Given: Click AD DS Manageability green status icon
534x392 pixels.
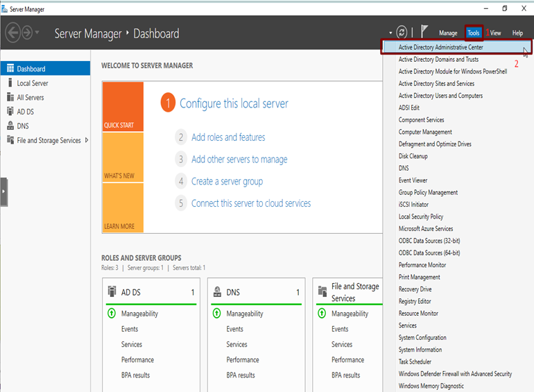Looking at the screenshot, I should [x=112, y=313].
